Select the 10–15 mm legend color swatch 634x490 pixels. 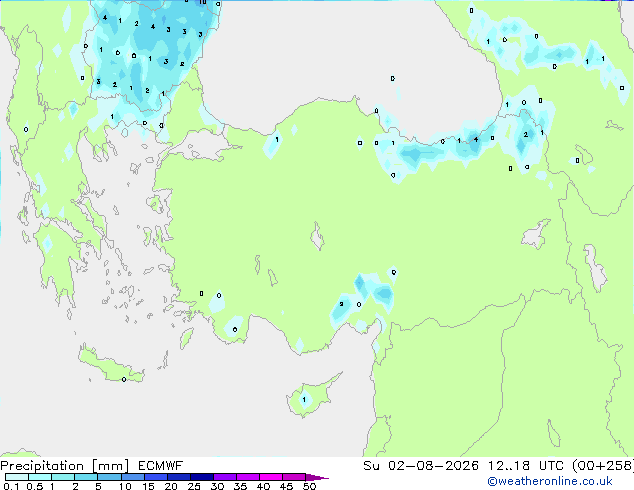[132, 477]
